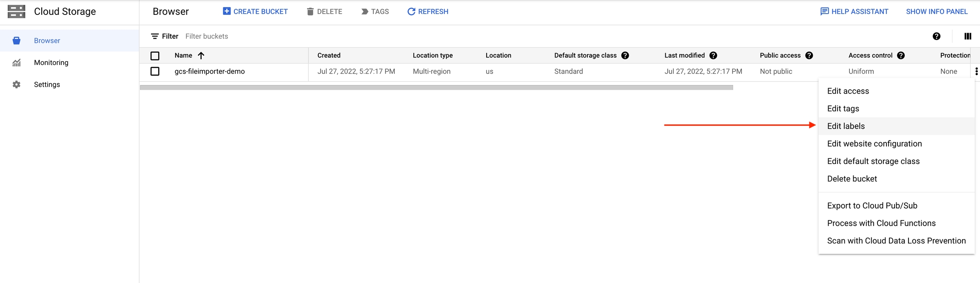The height and width of the screenshot is (283, 980).
Task: Click SHOW INFO PANEL
Action: pyautogui.click(x=937, y=11)
